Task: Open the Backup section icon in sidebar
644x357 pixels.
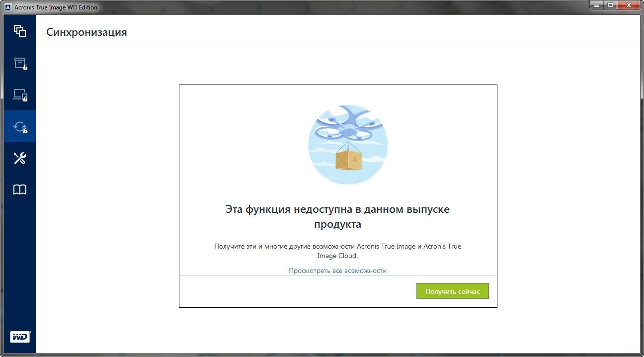Action: coord(19,31)
